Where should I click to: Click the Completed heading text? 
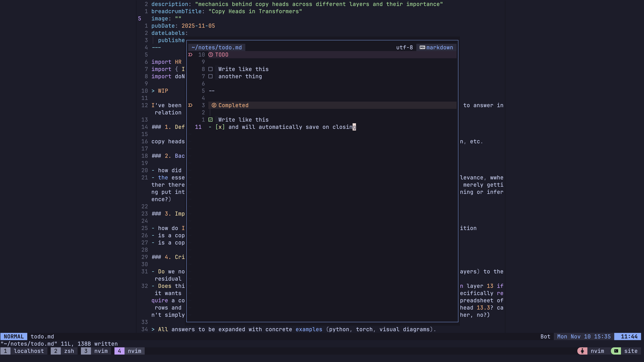click(234, 105)
